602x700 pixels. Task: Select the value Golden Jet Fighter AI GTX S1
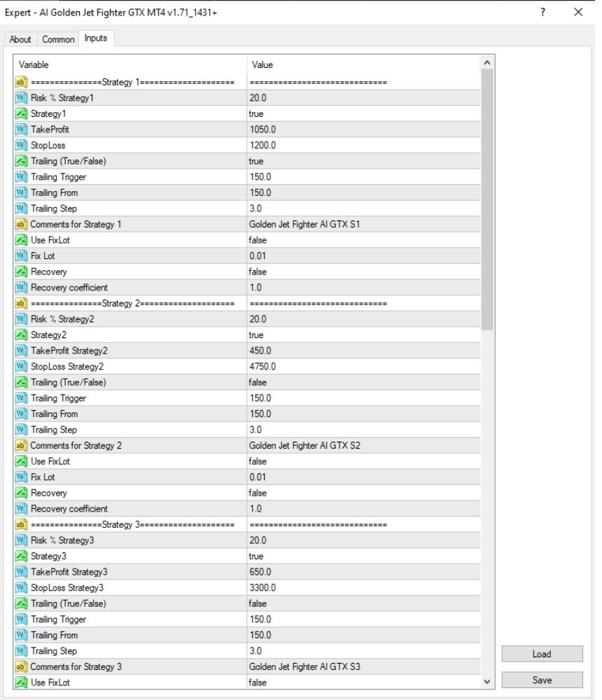tap(304, 224)
